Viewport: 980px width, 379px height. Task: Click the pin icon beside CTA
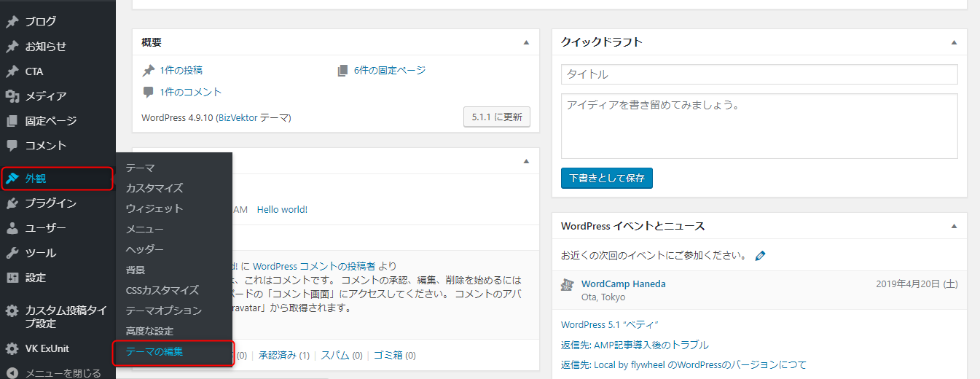point(12,71)
